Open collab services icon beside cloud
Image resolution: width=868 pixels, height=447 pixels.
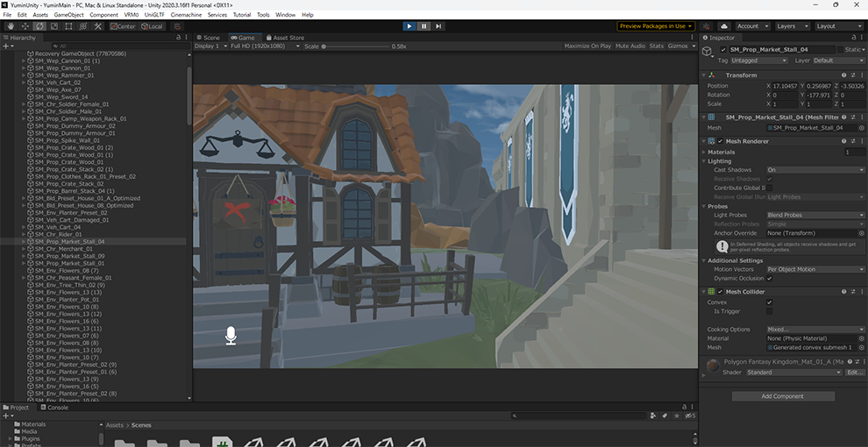click(707, 26)
